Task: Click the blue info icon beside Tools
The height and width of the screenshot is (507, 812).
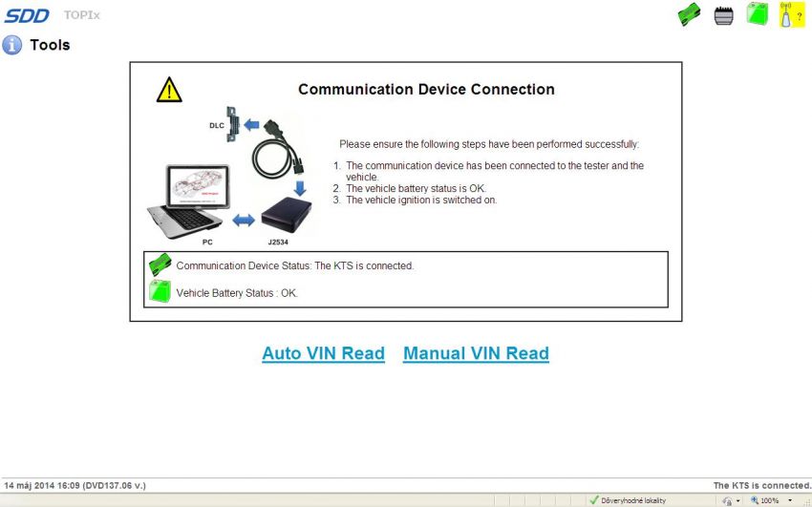Action: 11,45
